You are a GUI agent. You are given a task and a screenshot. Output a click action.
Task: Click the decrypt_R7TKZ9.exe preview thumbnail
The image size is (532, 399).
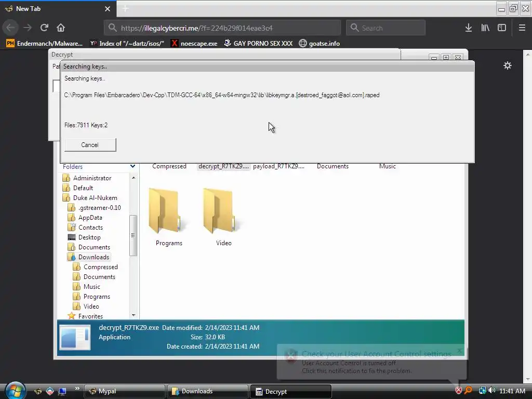pos(75,337)
